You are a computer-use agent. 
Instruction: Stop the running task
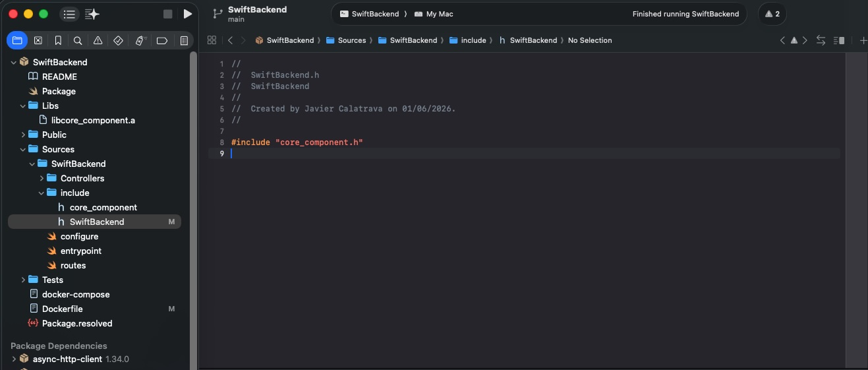[x=167, y=14]
